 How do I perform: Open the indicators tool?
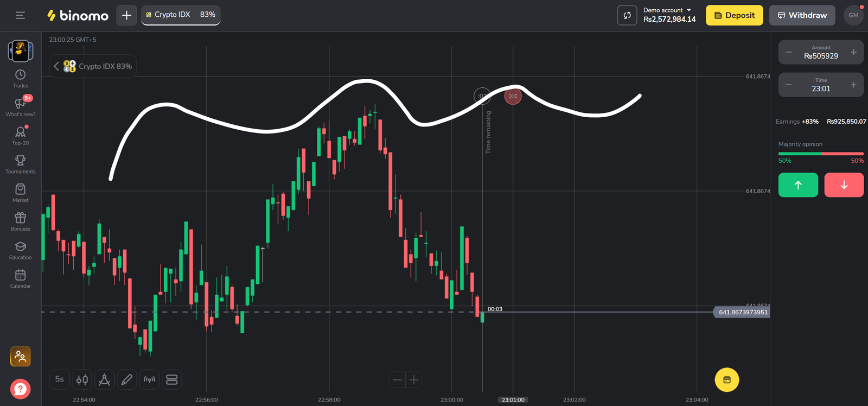coord(104,379)
